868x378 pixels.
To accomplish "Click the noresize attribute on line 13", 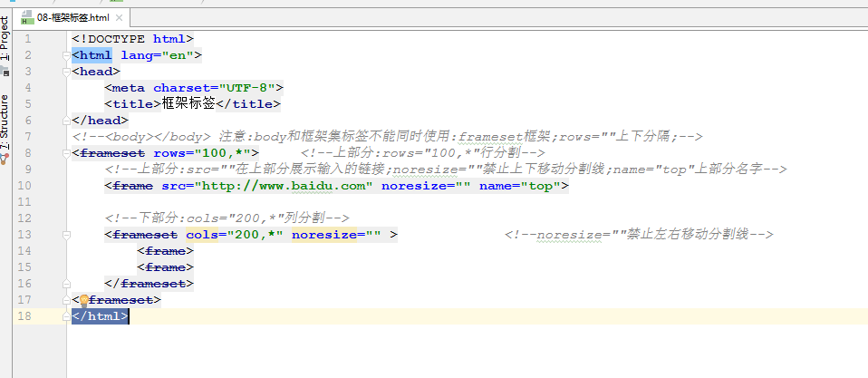I will 336,235.
